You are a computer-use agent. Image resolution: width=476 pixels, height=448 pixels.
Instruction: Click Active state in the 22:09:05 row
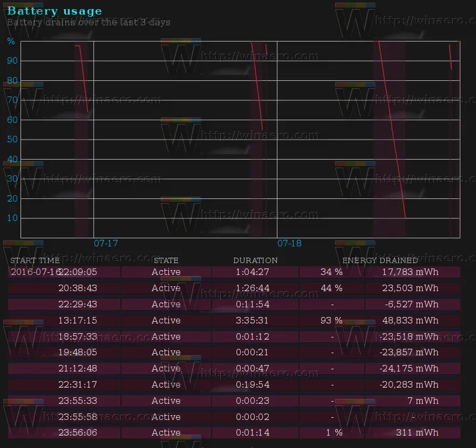coord(166,272)
